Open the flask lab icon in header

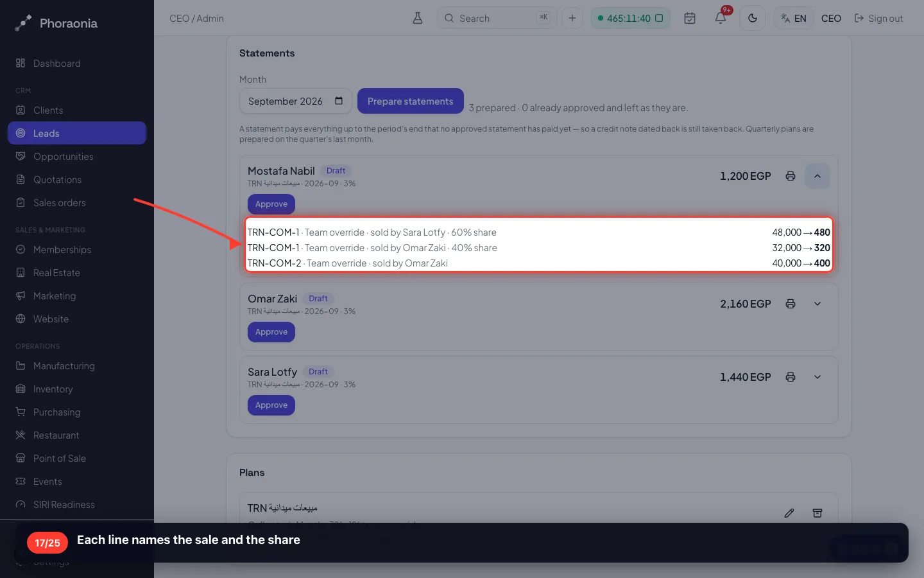pyautogui.click(x=418, y=18)
